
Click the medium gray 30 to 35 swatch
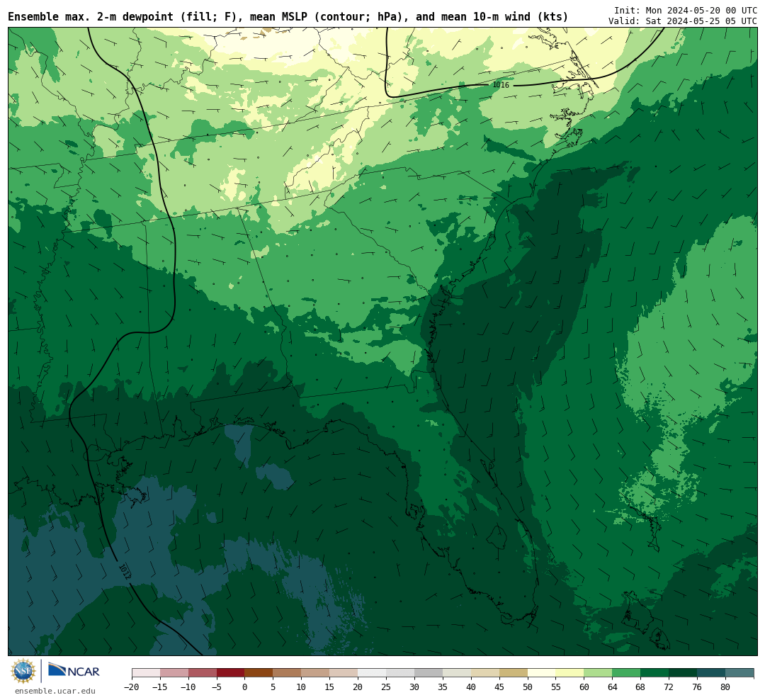point(429,673)
